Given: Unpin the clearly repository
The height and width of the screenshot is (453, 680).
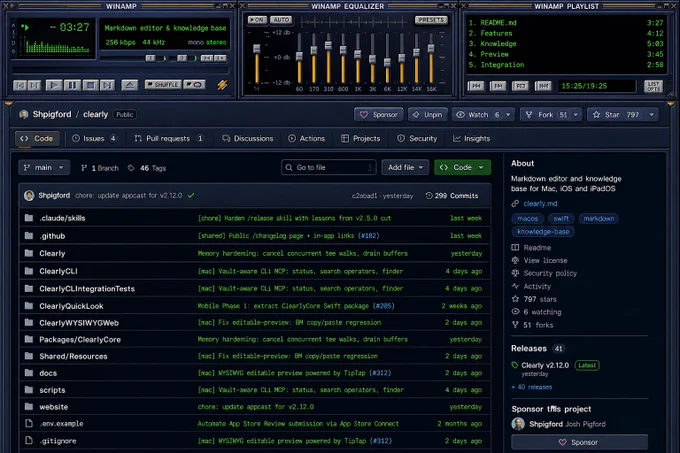Looking at the screenshot, I should (x=427, y=114).
